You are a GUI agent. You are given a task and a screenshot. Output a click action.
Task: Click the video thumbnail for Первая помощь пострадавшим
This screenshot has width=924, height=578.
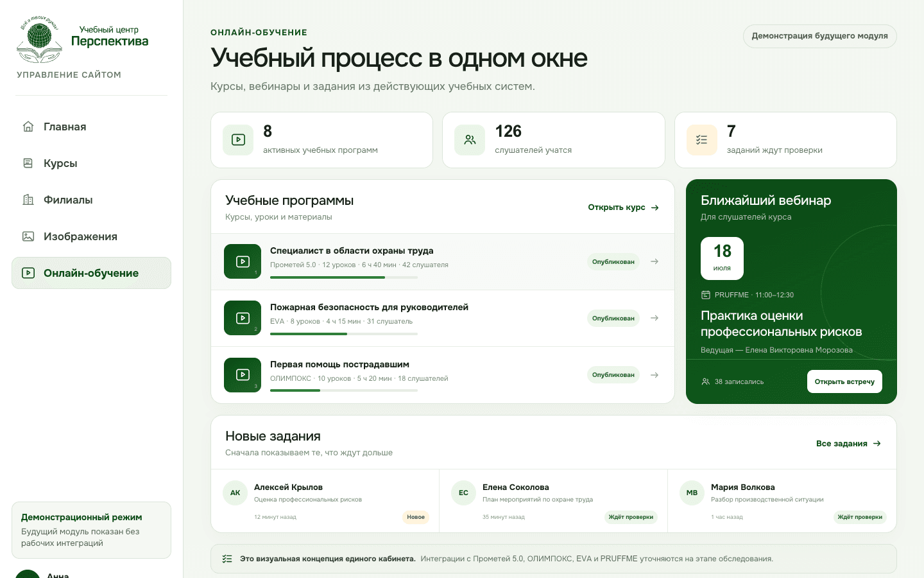[243, 375]
